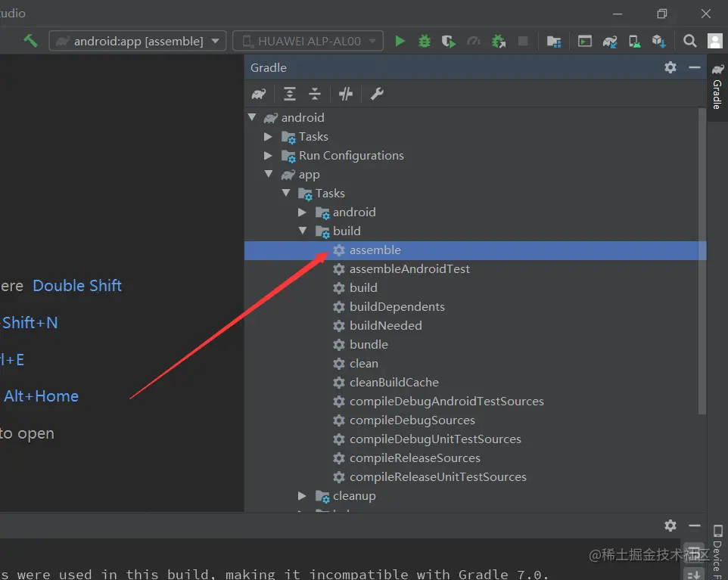The height and width of the screenshot is (580, 728).
Task: Click the Debug bug icon
Action: coord(425,41)
